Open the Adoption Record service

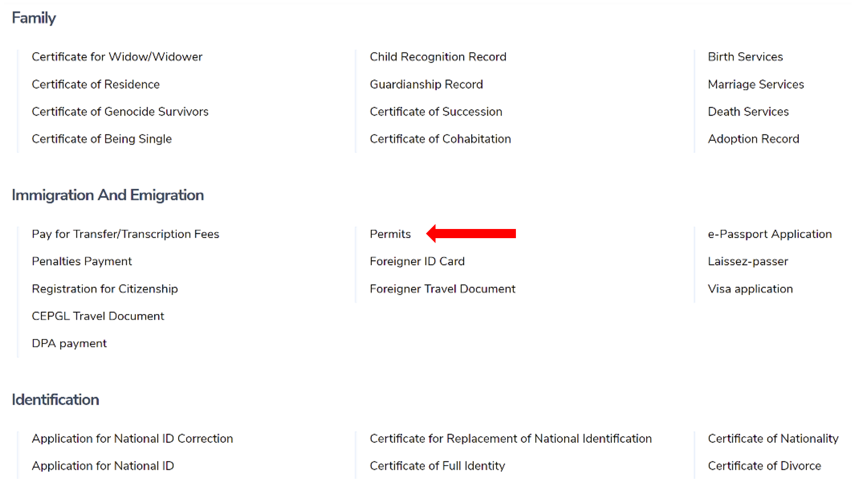pyautogui.click(x=753, y=138)
